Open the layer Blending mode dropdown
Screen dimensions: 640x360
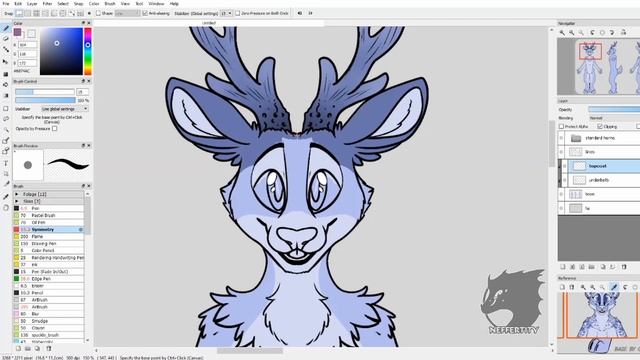(x=614, y=118)
